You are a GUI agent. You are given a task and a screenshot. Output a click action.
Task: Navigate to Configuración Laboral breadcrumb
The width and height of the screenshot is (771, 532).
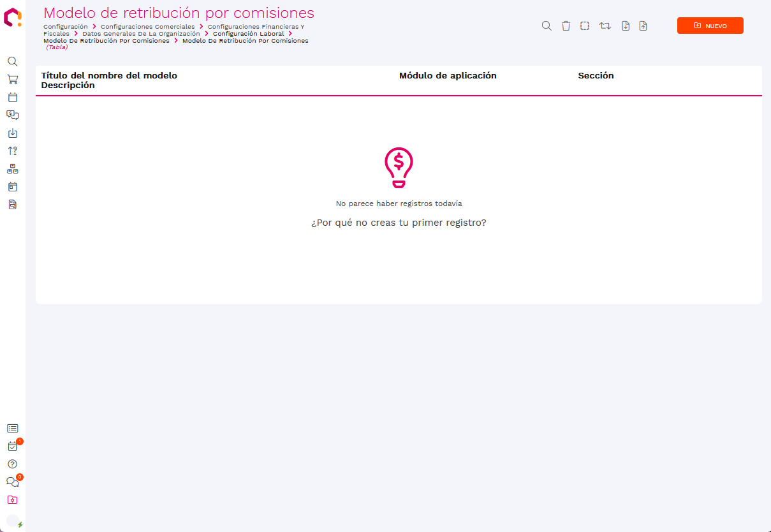pos(248,34)
